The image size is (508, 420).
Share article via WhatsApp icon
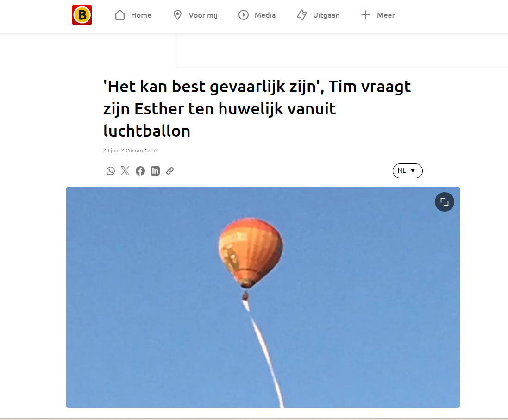pos(111,171)
